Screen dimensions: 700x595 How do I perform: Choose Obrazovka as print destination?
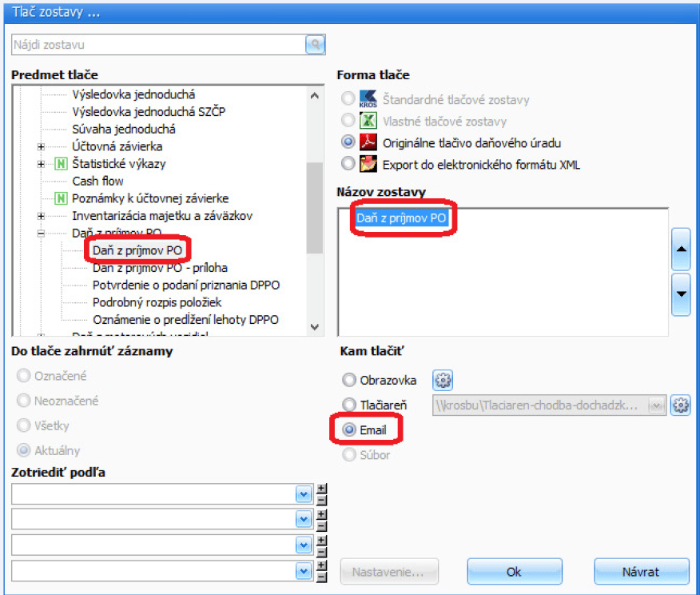tap(348, 380)
